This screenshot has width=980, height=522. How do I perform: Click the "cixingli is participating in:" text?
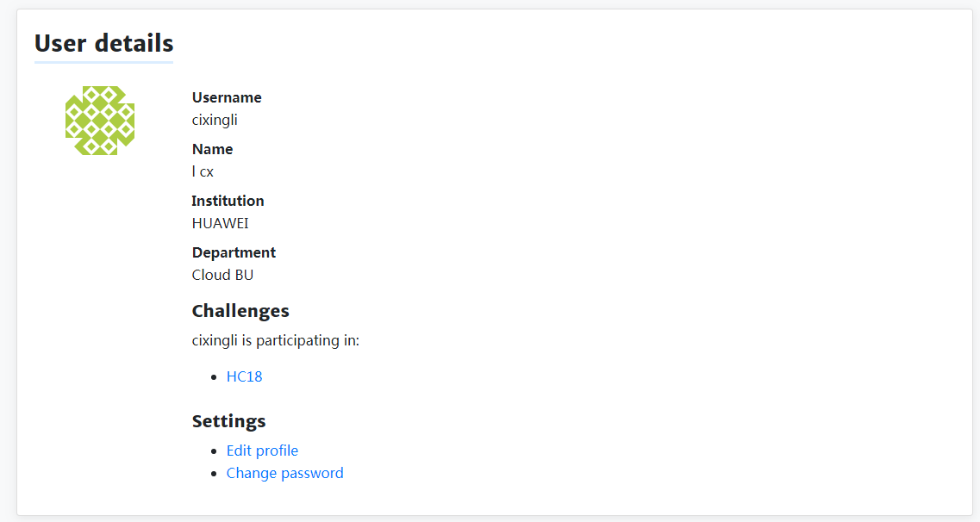tap(275, 340)
